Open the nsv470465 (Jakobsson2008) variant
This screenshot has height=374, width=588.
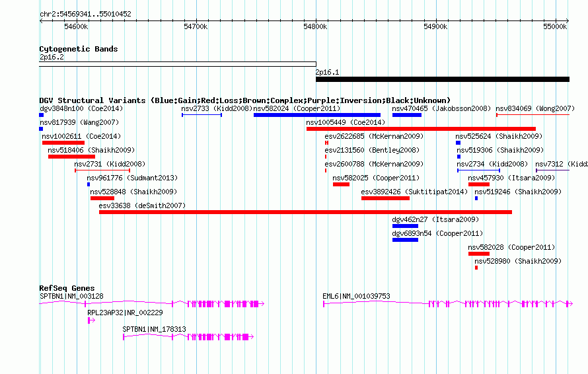click(x=407, y=115)
